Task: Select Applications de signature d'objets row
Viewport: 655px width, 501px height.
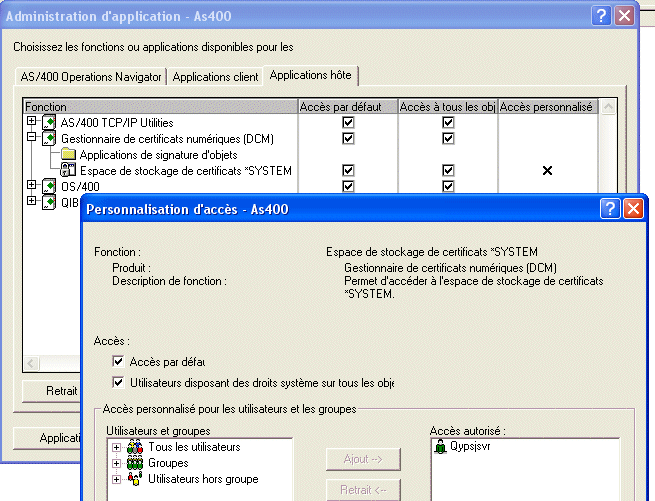Action: point(158,155)
